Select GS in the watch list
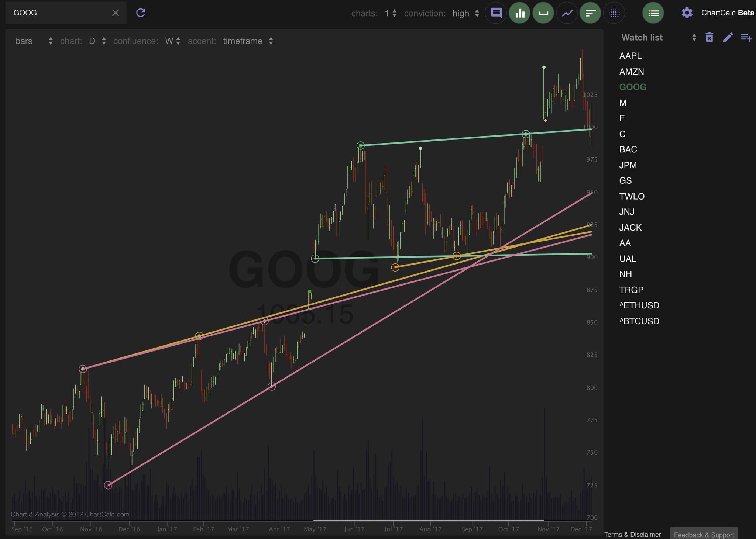The image size is (756, 539). coord(626,180)
